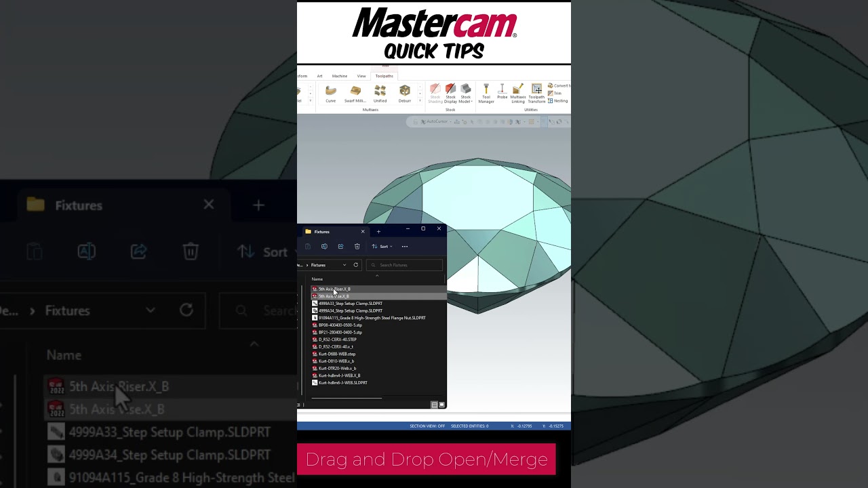Viewport: 868px width, 488px height.
Task: Switch to large thumbnails view in Explorer
Action: [x=441, y=405]
